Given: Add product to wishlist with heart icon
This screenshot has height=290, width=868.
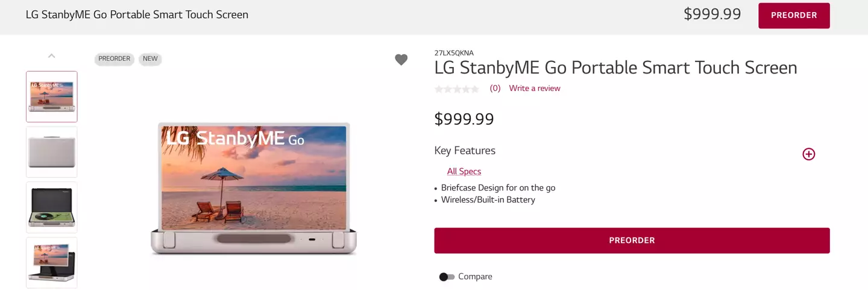Looking at the screenshot, I should point(401,60).
